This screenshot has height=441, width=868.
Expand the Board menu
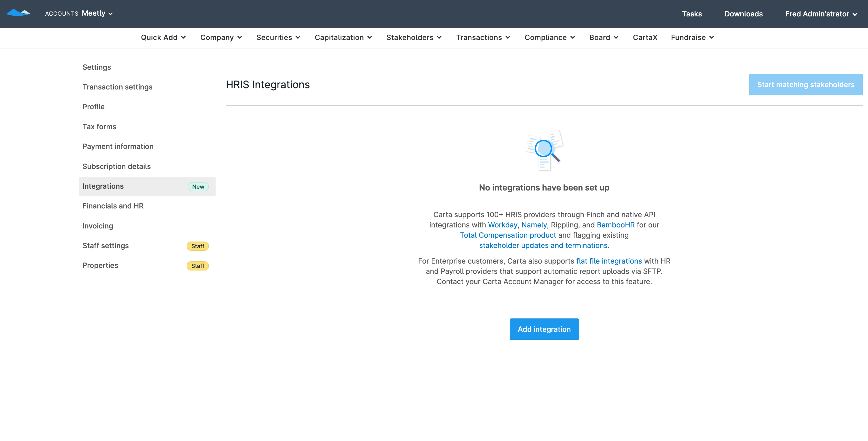coord(604,37)
